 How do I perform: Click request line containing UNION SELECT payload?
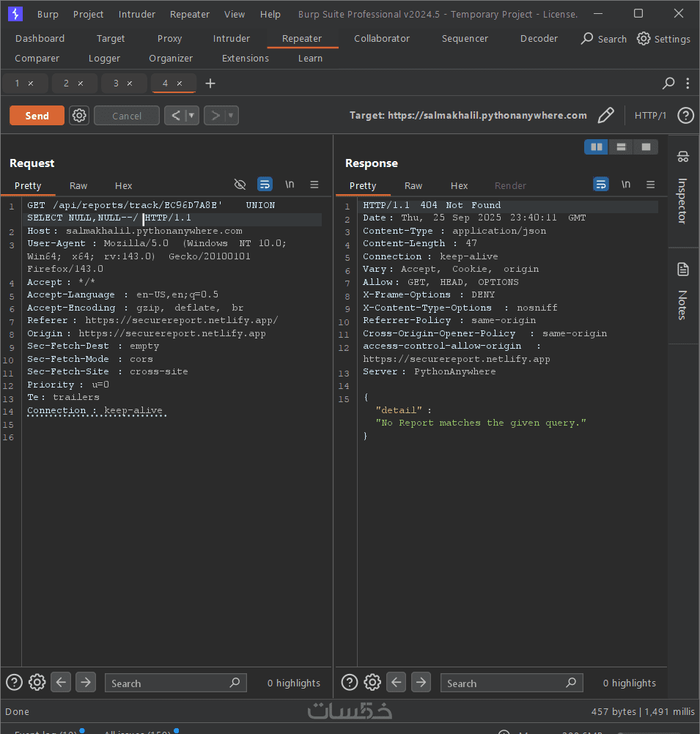[174, 212]
